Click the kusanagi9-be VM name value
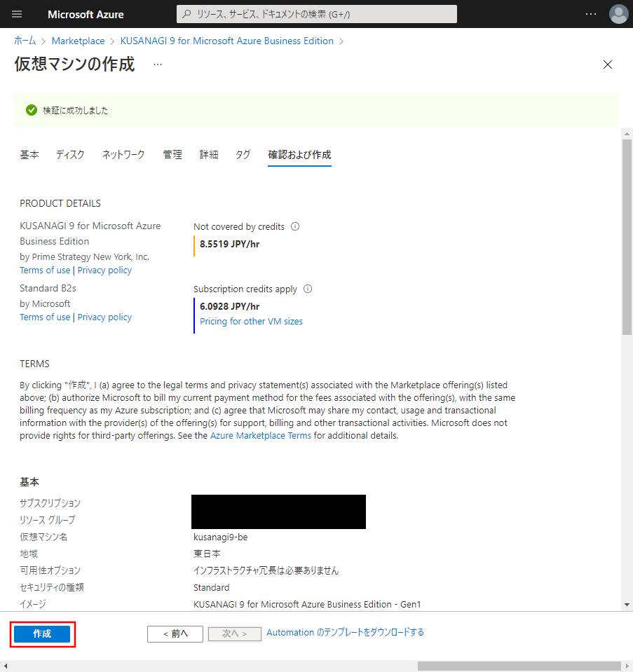Image resolution: width=633 pixels, height=672 pixels. (220, 537)
